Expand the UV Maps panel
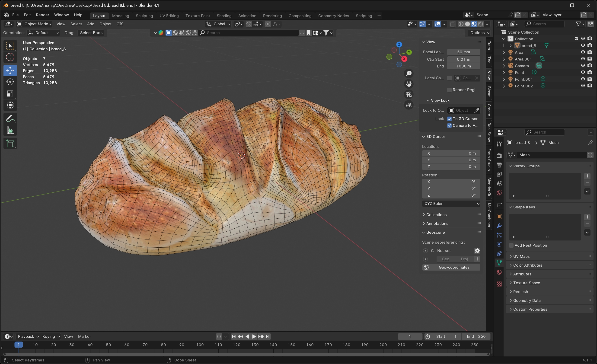The width and height of the screenshot is (597, 364). 521,256
